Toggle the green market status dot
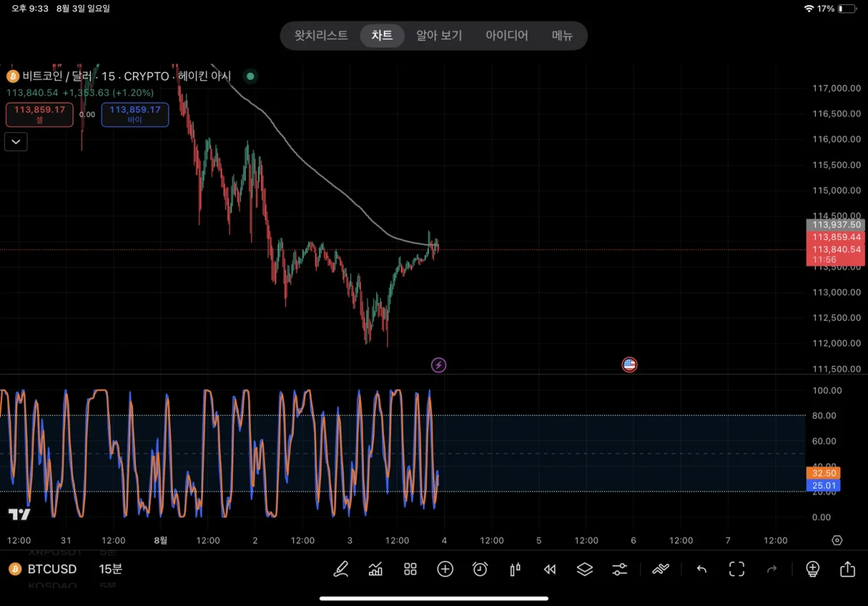 tap(250, 76)
